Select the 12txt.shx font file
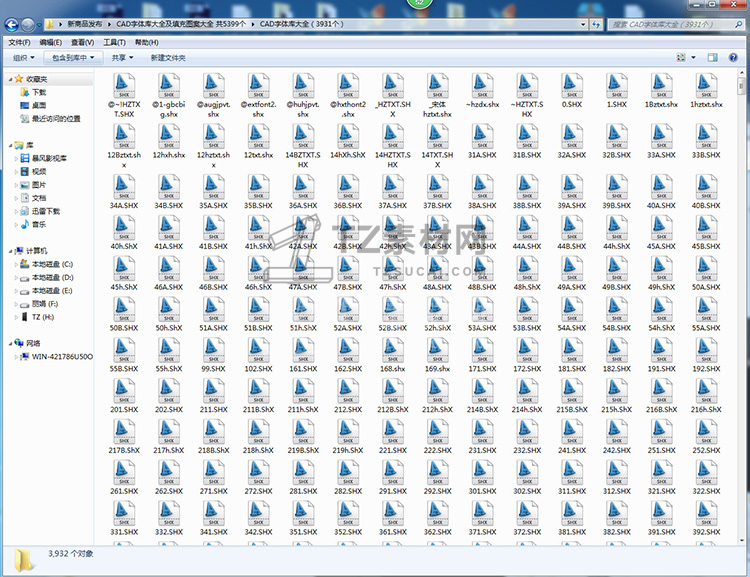Image resolution: width=750 pixels, height=577 pixels. pyautogui.click(x=258, y=140)
